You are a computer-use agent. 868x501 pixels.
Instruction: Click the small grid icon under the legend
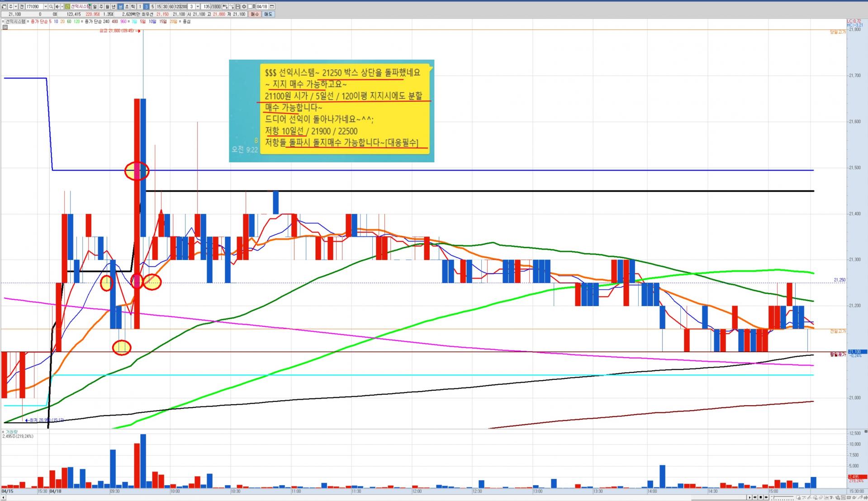tap(5, 27)
